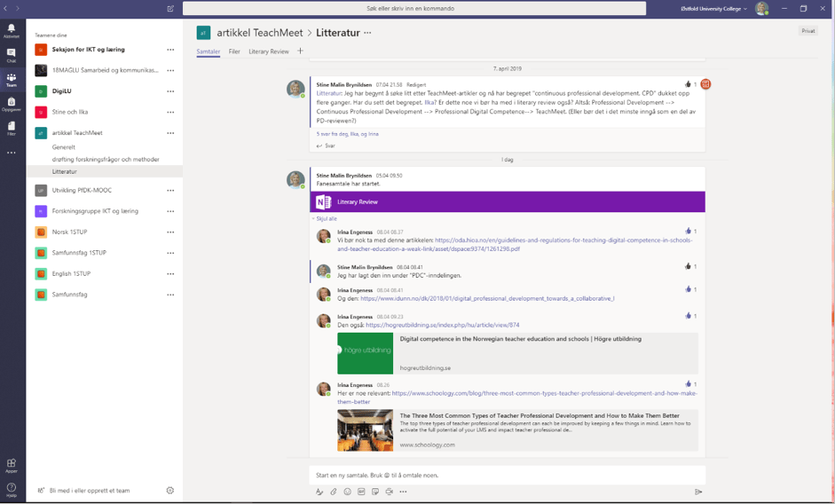Open text formatting options in compose box

pyautogui.click(x=319, y=492)
